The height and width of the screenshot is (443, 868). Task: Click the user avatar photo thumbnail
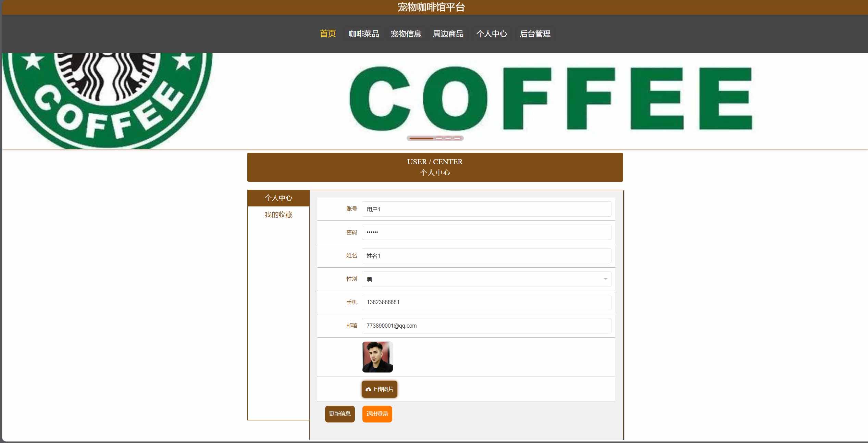377,357
